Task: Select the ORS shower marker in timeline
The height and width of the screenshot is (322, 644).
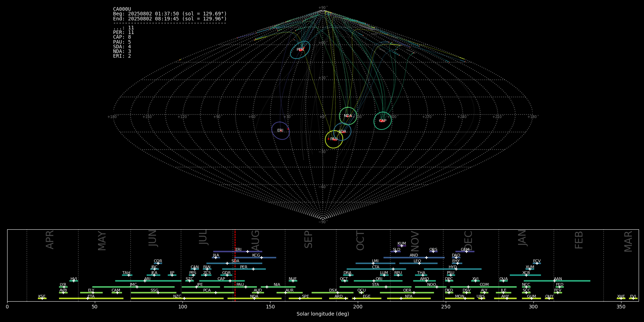Action: pyautogui.click(x=433, y=252)
